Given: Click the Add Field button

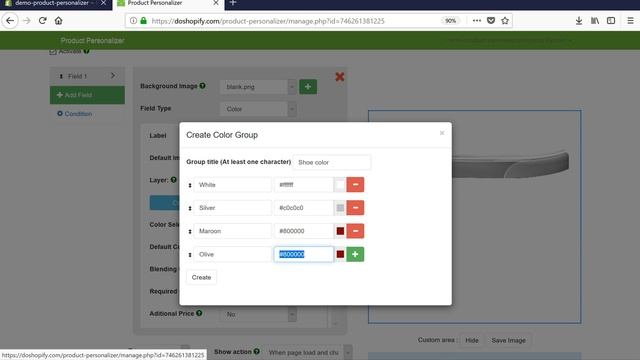Looking at the screenshot, I should [x=87, y=95].
